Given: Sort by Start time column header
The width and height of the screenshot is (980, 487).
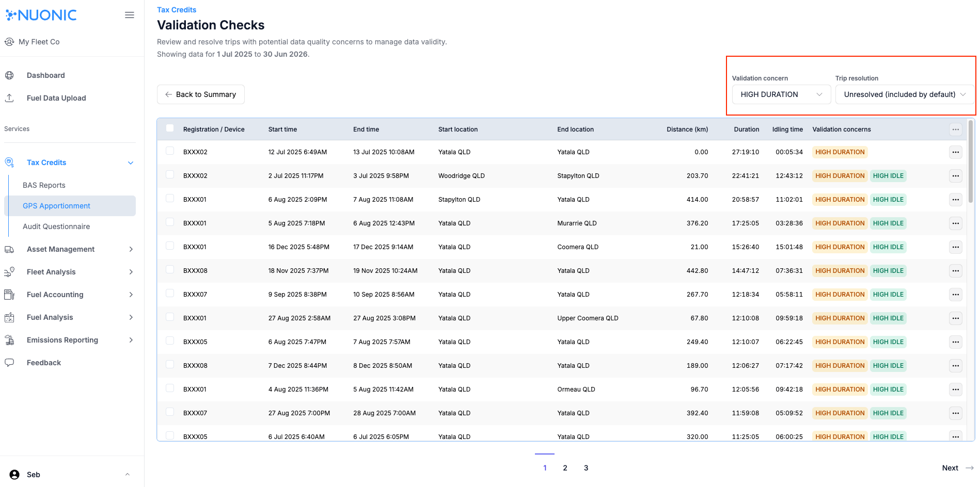Looking at the screenshot, I should (x=282, y=129).
